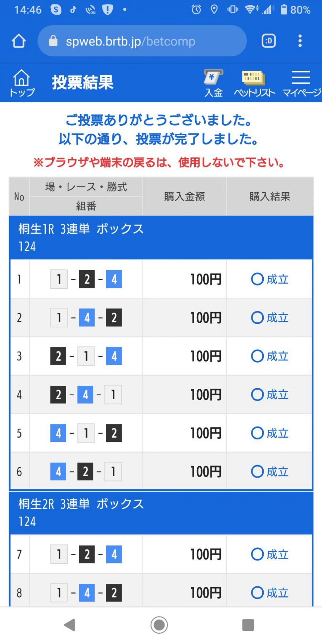The width and height of the screenshot is (322, 644).
Task: Tap the lock icon in address bar
Action: tap(53, 41)
